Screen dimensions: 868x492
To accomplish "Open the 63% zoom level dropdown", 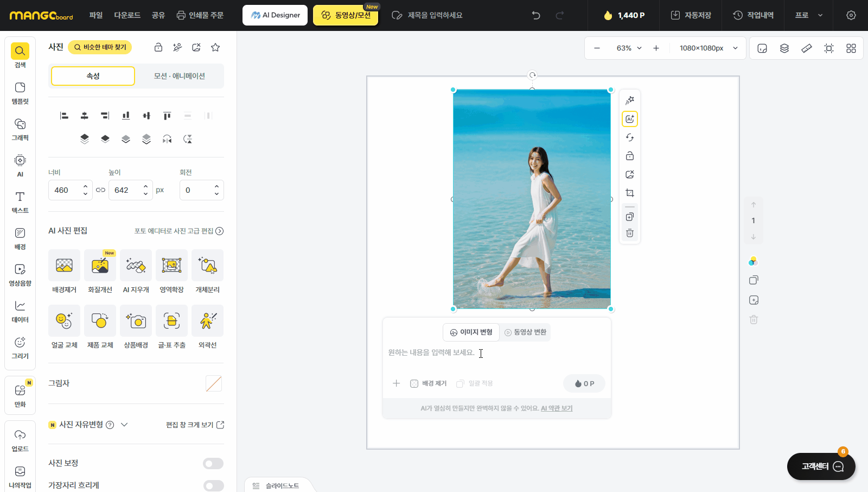I will tap(629, 48).
